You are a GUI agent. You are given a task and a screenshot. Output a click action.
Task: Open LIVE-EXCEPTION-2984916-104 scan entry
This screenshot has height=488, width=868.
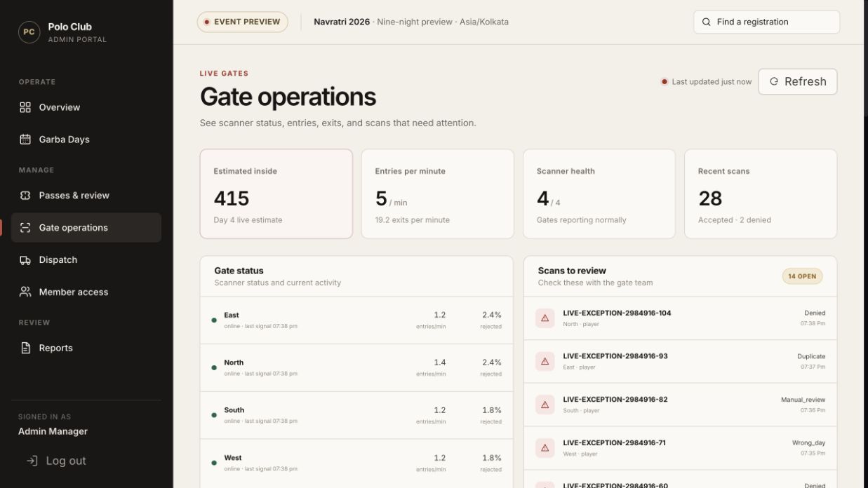click(680, 318)
